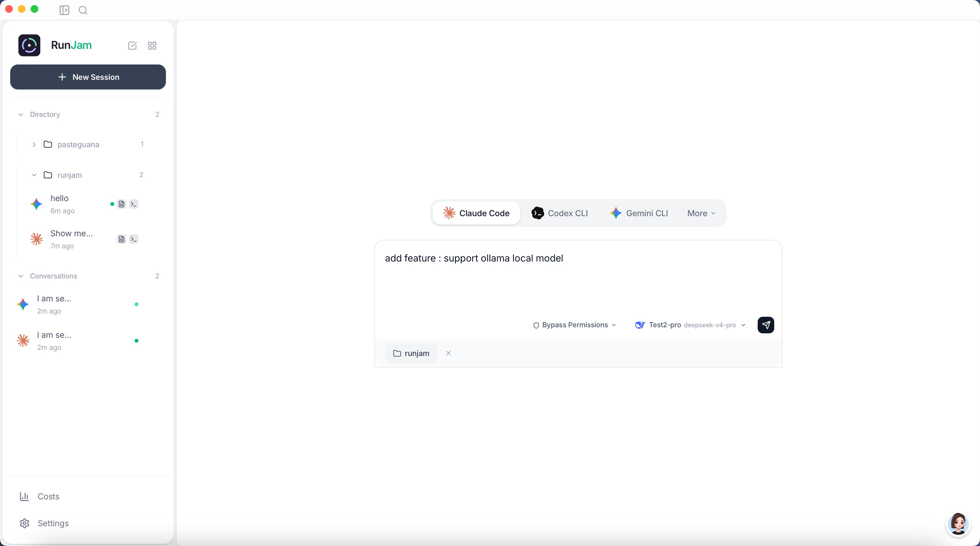Click the plus icon in New Session
Viewport: 980px width, 546px height.
click(x=62, y=77)
